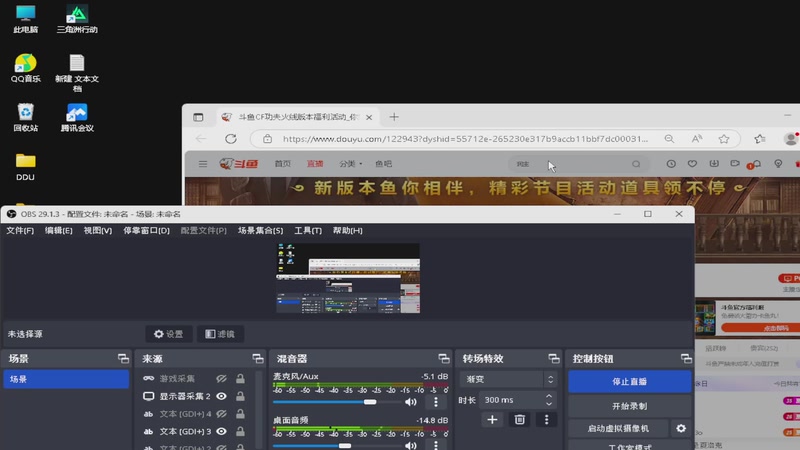Go to Douyu 首页 tab
Image resolution: width=800 pixels, height=450 pixels.
pos(283,164)
